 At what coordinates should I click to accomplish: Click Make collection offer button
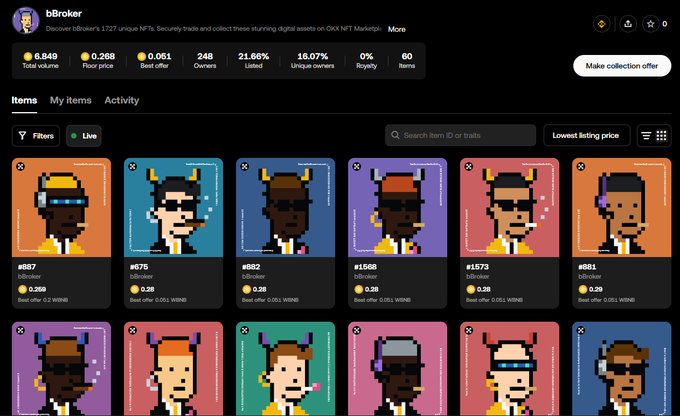coord(622,66)
